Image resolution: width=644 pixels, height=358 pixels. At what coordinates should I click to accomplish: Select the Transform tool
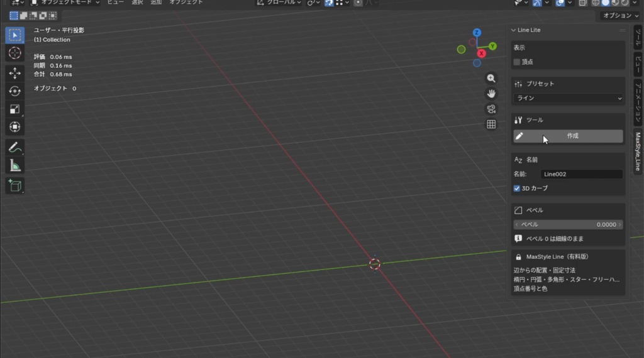pyautogui.click(x=15, y=127)
